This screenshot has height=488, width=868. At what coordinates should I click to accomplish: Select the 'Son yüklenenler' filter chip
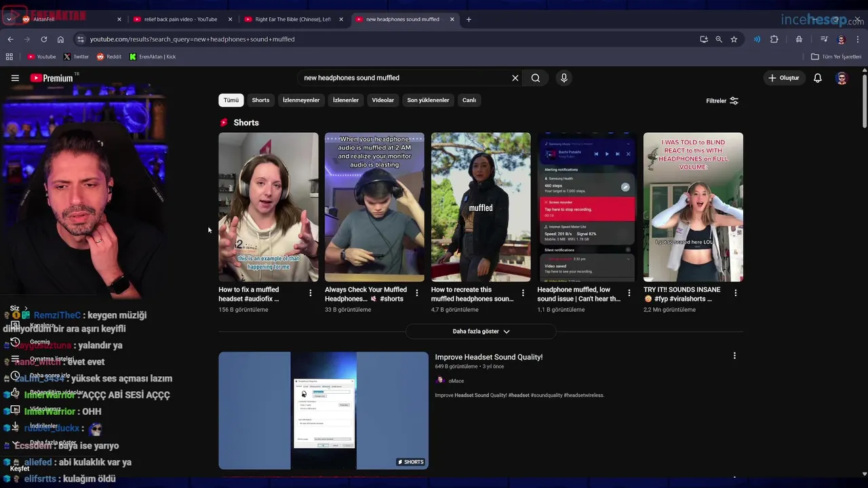428,100
